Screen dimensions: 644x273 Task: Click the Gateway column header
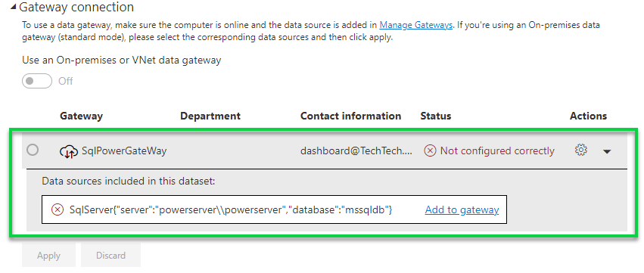point(81,116)
